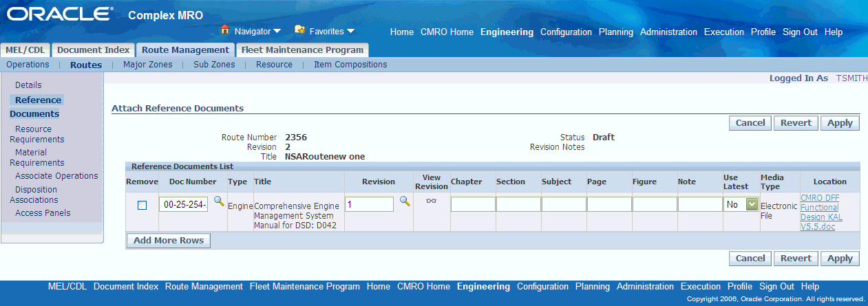Open the Resource subtab

click(x=274, y=65)
